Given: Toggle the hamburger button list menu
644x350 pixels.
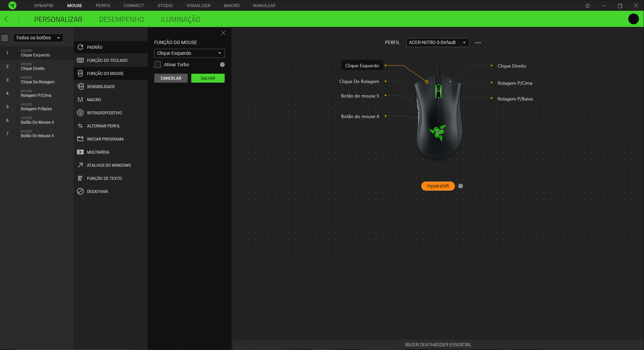Looking at the screenshot, I should coord(5,38).
